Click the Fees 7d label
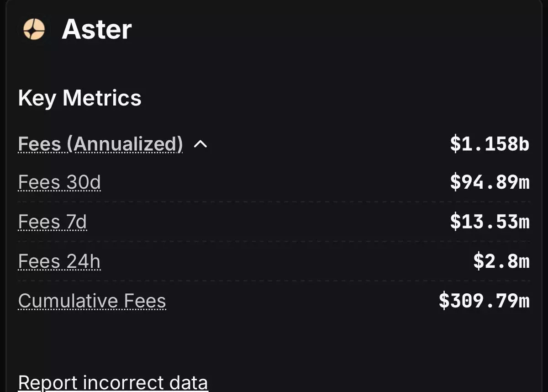The image size is (548, 392). coord(53,222)
